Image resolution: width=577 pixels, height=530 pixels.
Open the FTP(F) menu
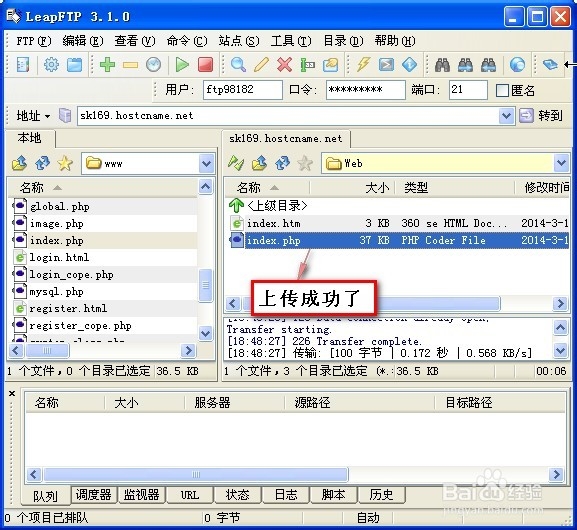pyautogui.click(x=33, y=41)
